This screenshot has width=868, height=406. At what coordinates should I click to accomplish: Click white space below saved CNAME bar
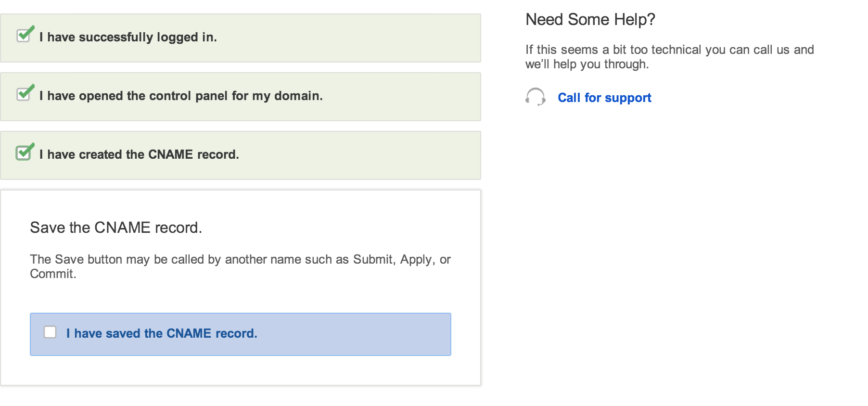(241, 370)
